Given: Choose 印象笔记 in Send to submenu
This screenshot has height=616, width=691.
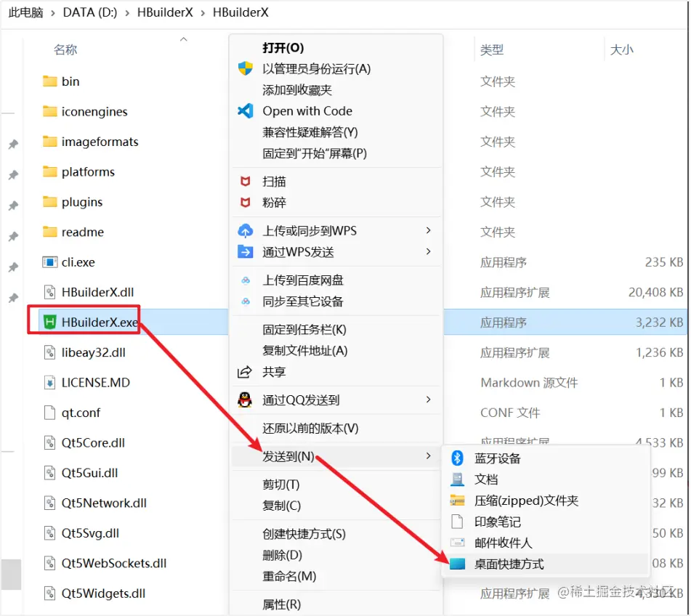Looking at the screenshot, I should [498, 522].
